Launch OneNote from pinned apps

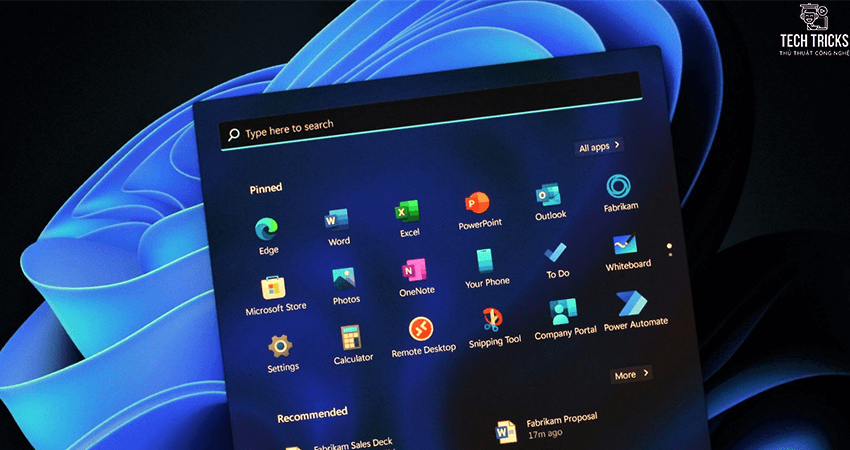click(414, 269)
